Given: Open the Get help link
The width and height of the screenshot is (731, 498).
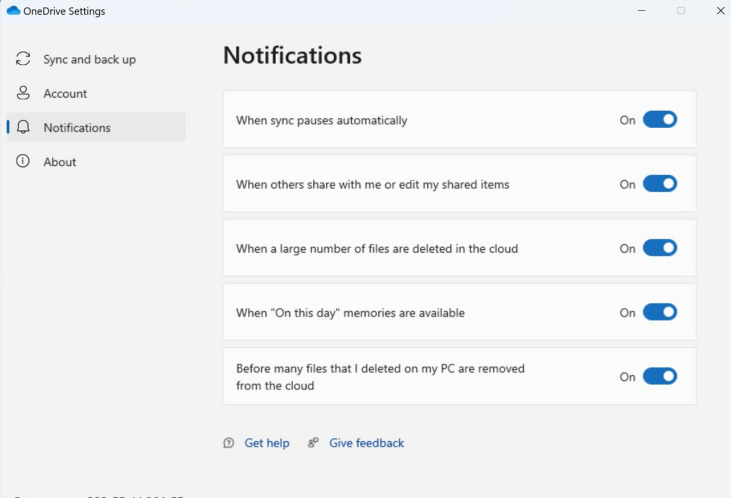Looking at the screenshot, I should (x=267, y=443).
